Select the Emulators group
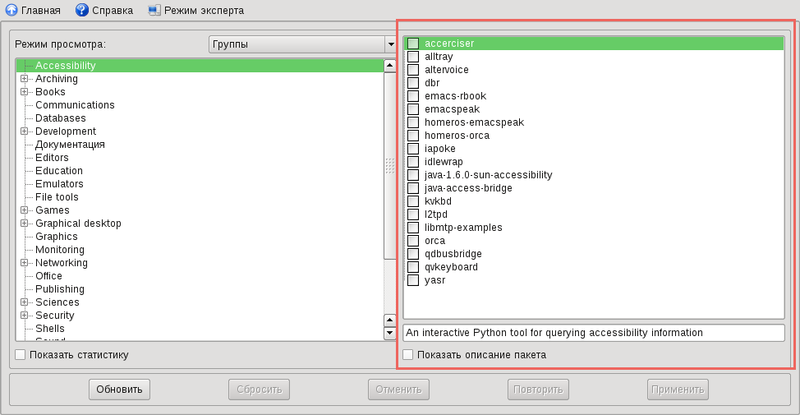The image size is (800, 415). point(59,184)
